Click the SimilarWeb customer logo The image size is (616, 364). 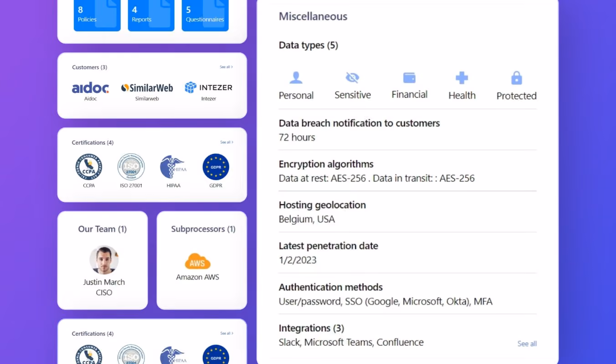click(x=147, y=88)
